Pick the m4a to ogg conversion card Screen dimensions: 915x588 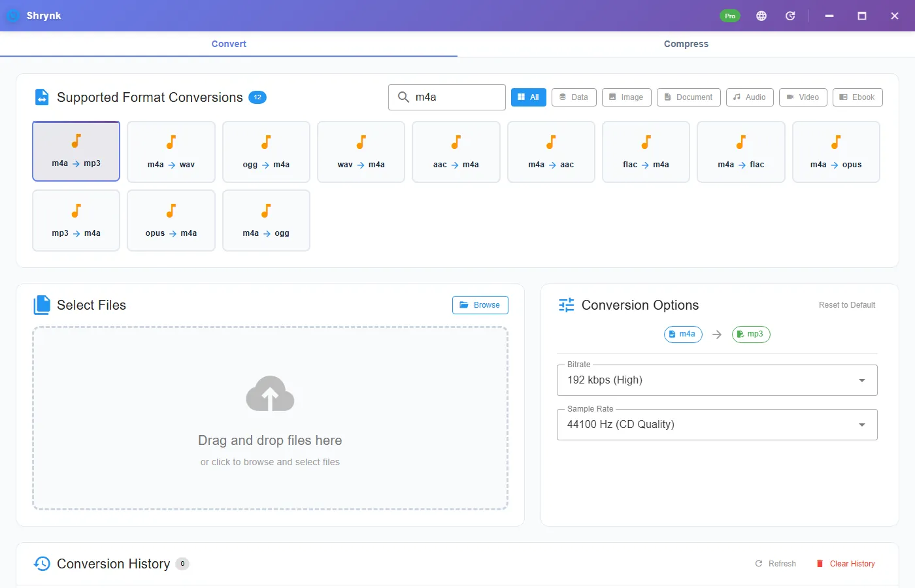click(x=266, y=220)
